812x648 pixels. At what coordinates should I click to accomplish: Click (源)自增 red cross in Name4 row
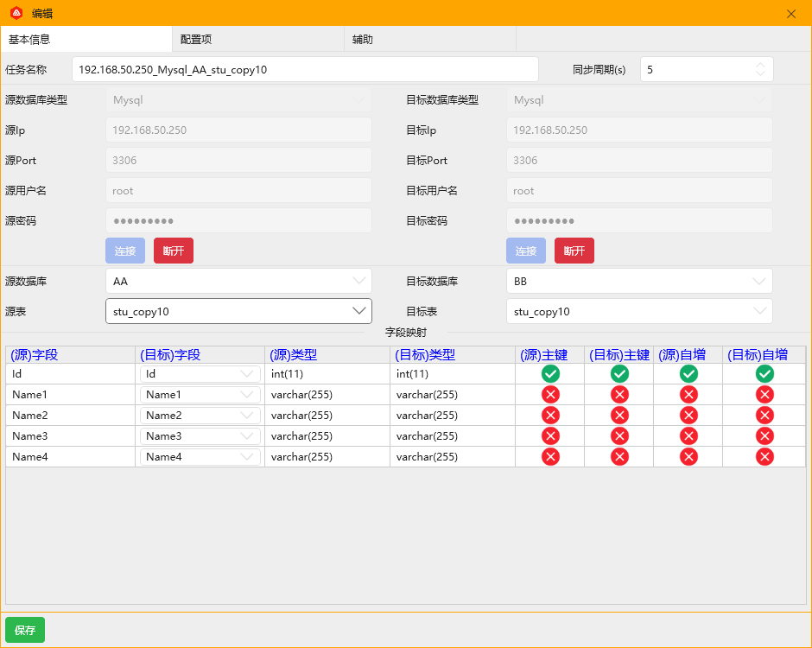[x=688, y=457]
